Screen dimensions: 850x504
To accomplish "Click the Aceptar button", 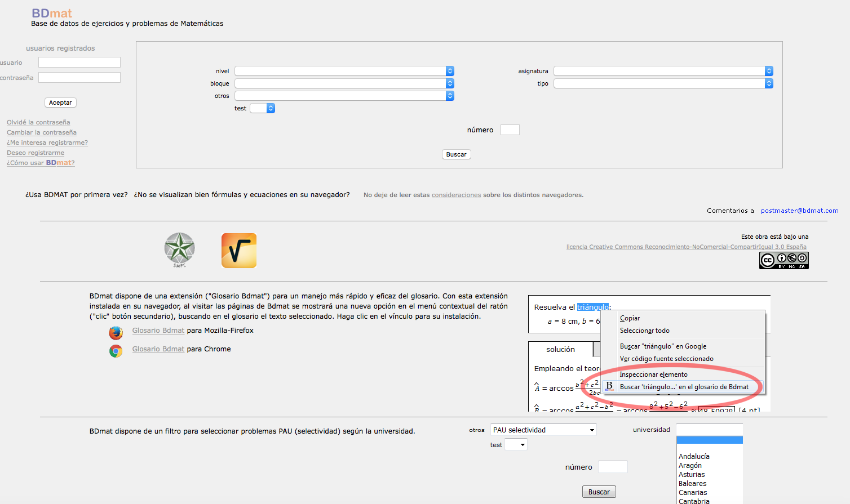I will (60, 102).
